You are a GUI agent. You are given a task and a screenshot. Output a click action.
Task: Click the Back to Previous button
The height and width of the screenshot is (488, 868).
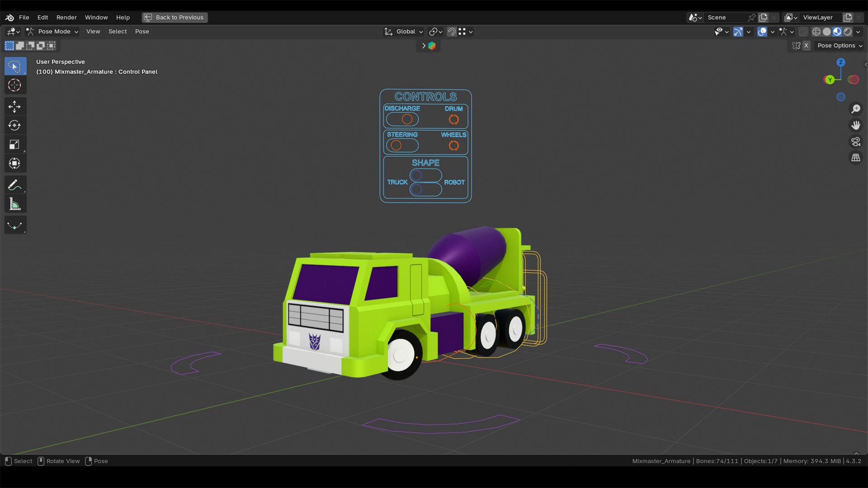click(175, 17)
